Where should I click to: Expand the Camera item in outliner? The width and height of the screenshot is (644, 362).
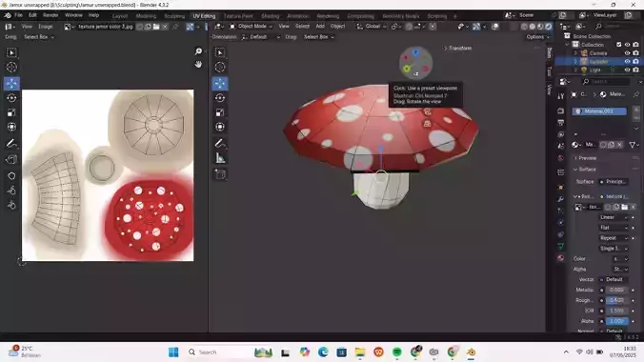(575, 53)
